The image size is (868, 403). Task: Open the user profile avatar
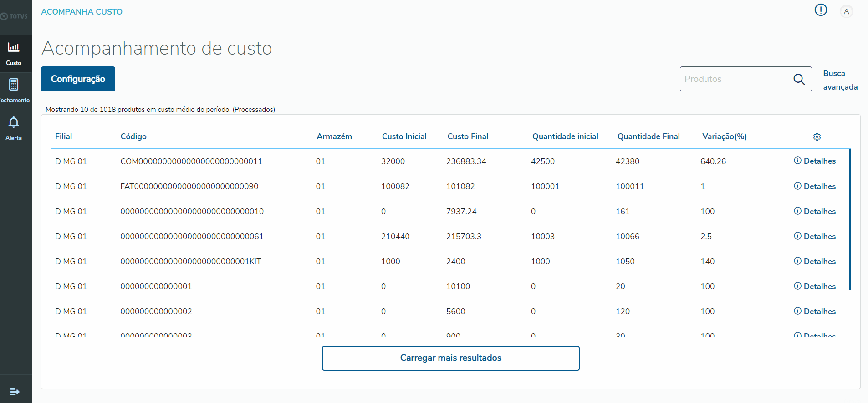[x=846, y=11]
